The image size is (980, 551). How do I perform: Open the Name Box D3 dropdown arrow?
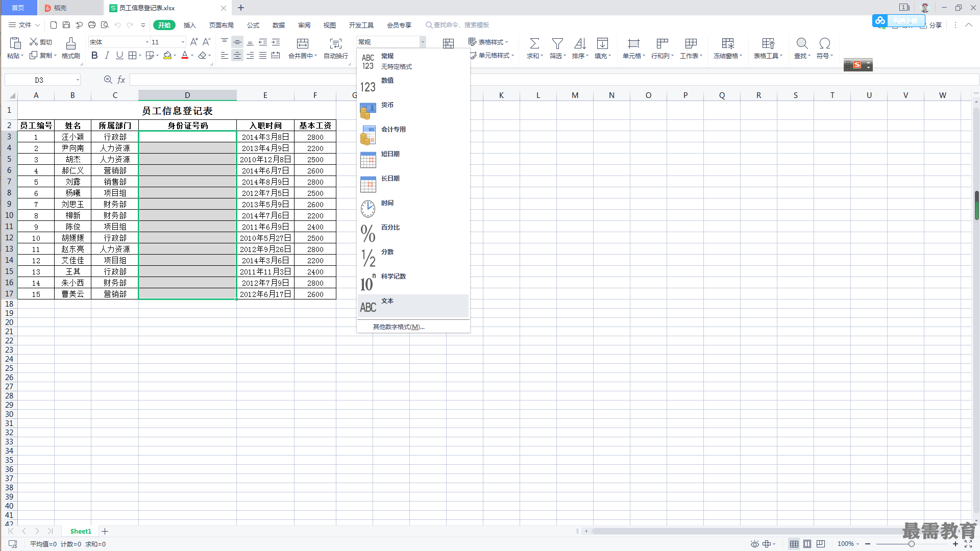click(78, 80)
